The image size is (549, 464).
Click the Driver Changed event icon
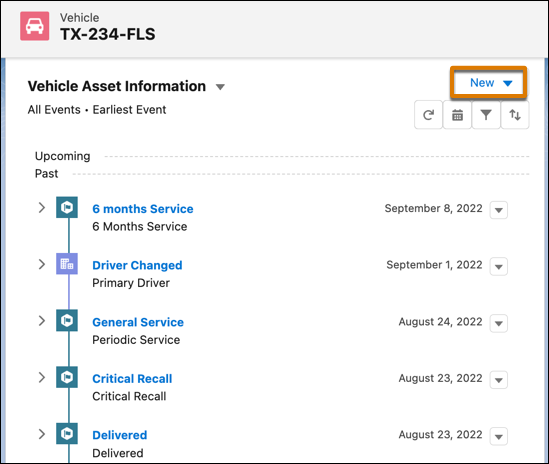coord(67,264)
